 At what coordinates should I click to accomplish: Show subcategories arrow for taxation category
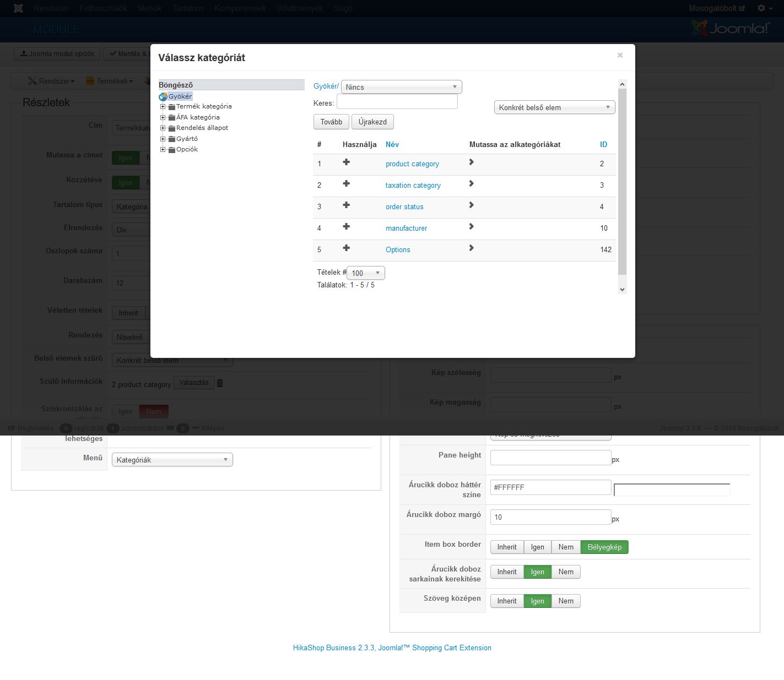(471, 184)
